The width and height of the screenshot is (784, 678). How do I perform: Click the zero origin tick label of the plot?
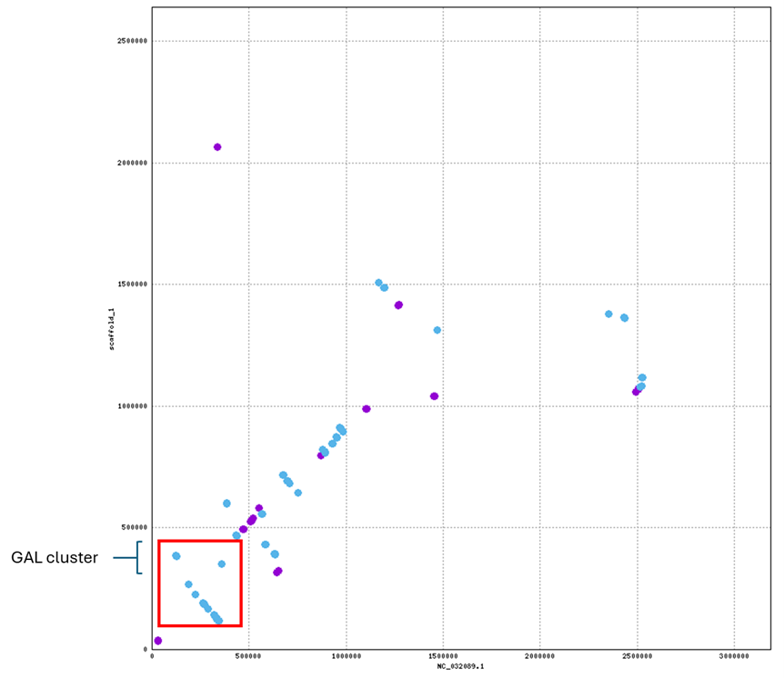[x=150, y=654]
